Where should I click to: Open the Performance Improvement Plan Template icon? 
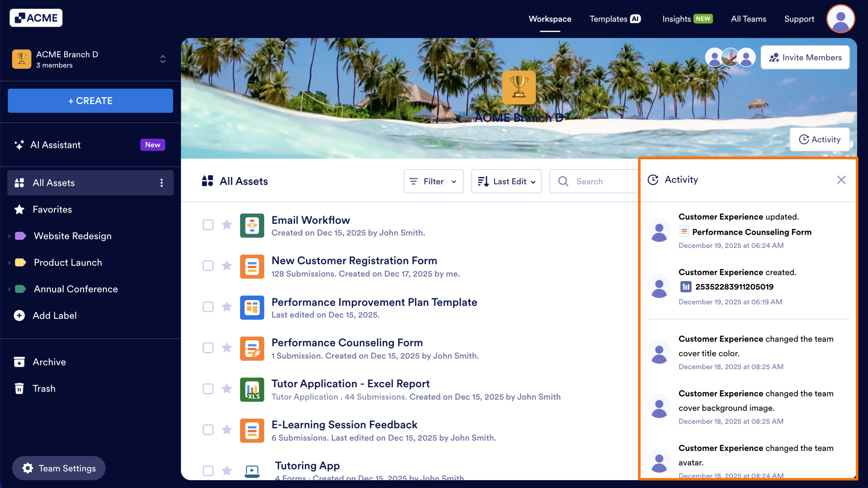point(252,307)
